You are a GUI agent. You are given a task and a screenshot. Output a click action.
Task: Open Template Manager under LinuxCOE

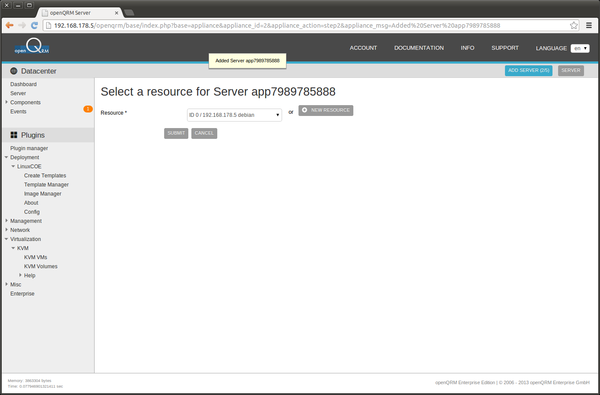46,185
